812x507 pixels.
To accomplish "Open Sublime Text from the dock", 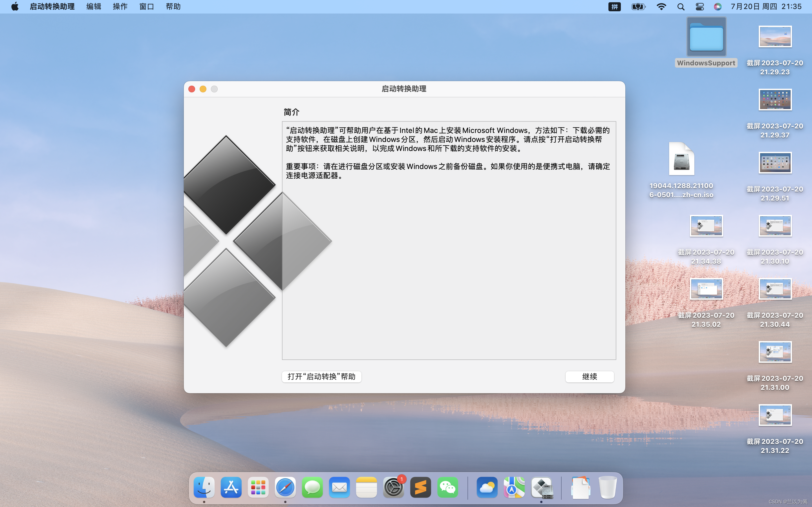I will tap(420, 487).
